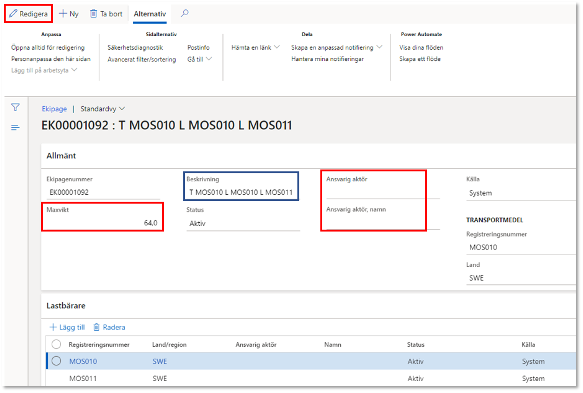Click Aktiv cell in MOS010 row
The height and width of the screenshot is (393, 583).
(x=415, y=361)
